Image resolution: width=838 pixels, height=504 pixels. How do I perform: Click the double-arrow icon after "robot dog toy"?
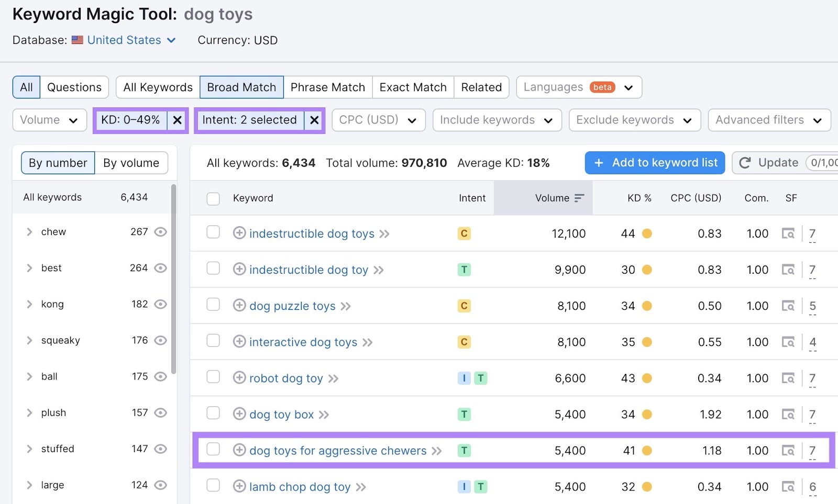click(334, 378)
